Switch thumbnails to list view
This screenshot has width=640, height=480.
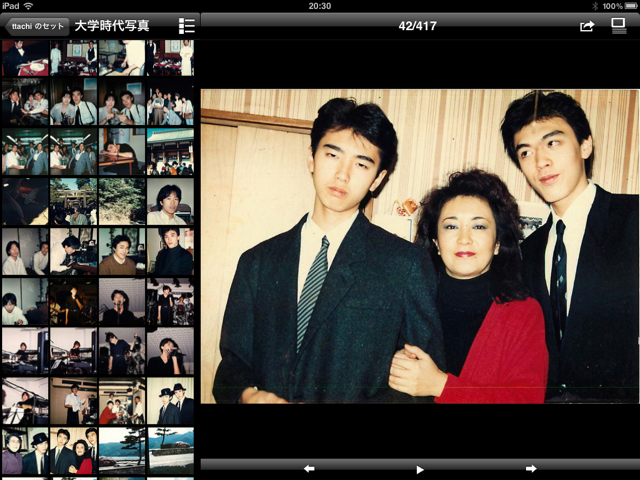187,26
